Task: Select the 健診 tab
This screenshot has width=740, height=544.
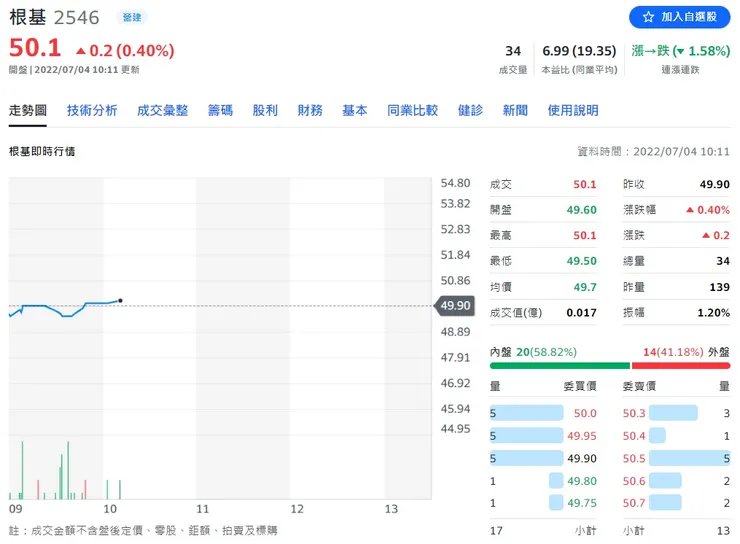Action: point(470,111)
